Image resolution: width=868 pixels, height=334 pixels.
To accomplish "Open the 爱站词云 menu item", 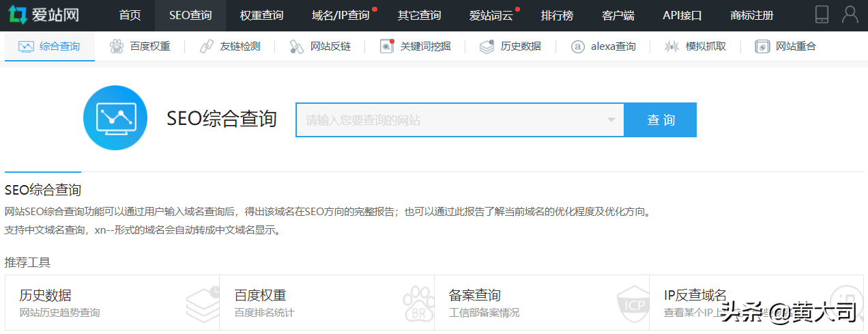I will click(x=491, y=15).
